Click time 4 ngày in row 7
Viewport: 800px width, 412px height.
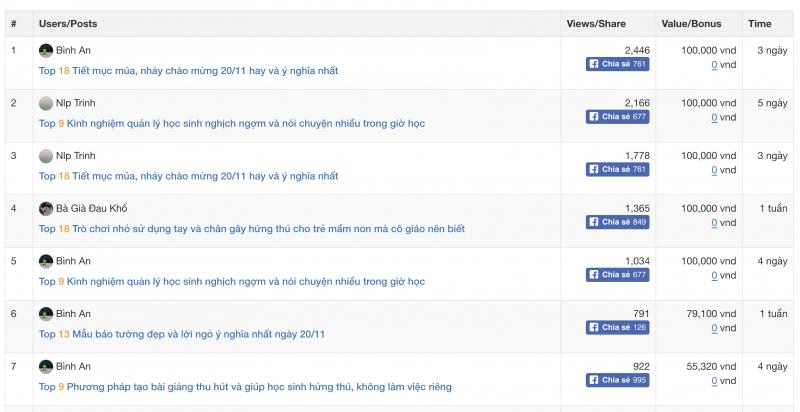(772, 366)
